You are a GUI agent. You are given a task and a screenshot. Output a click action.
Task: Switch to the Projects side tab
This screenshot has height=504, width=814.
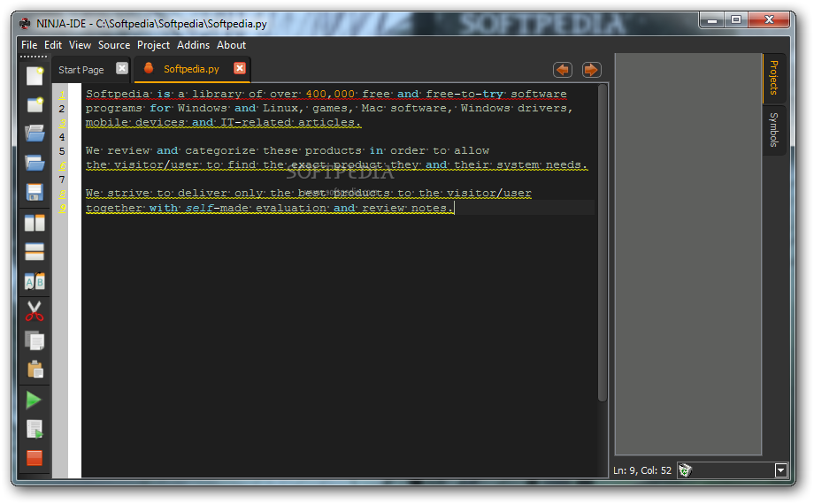tap(773, 78)
